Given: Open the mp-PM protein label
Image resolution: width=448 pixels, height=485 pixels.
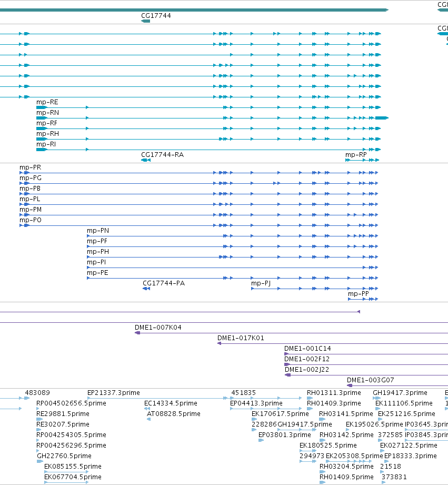Looking at the screenshot, I should 31,210.
